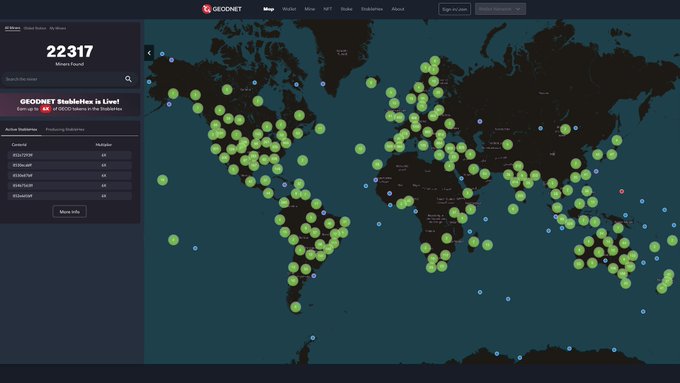
Task: Select the Iceland miner cluster
Action: (x=371, y=82)
